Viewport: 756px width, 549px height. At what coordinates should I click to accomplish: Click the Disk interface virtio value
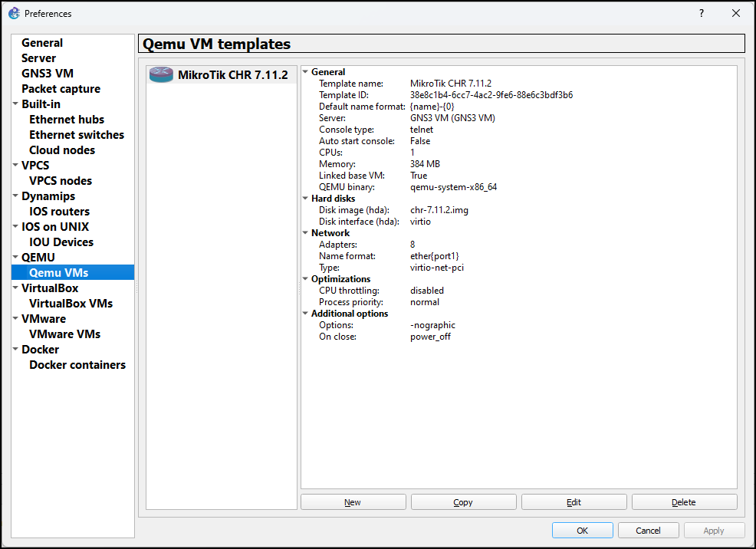click(x=420, y=222)
